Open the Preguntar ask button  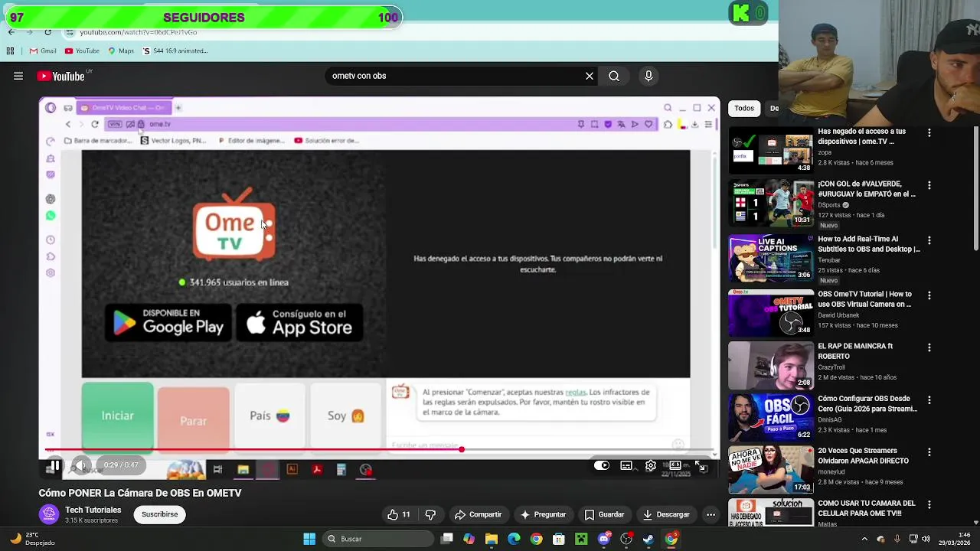point(543,514)
